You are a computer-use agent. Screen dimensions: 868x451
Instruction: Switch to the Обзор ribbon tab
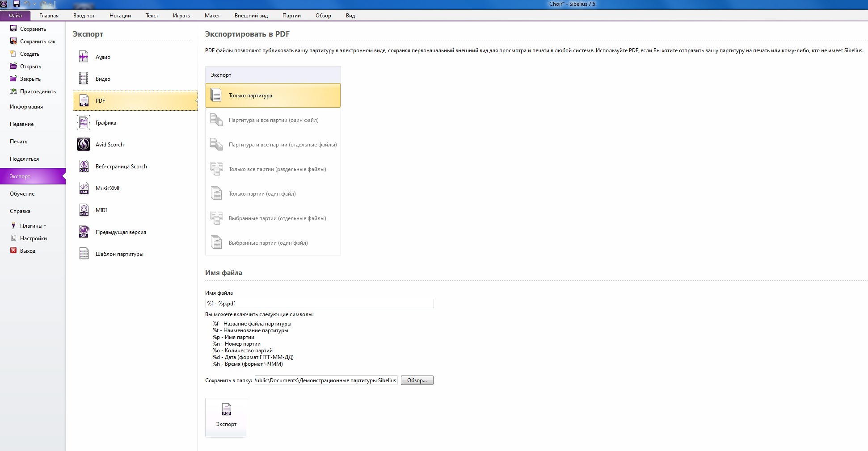(323, 16)
